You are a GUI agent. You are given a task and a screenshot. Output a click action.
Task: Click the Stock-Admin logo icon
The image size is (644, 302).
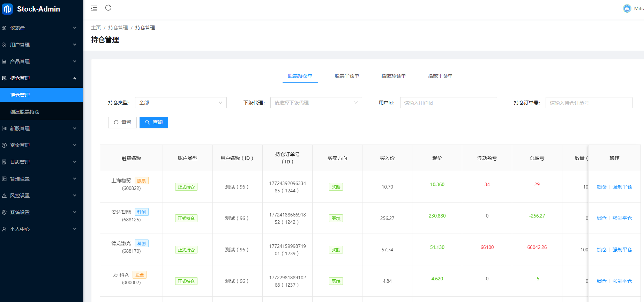tap(7, 9)
